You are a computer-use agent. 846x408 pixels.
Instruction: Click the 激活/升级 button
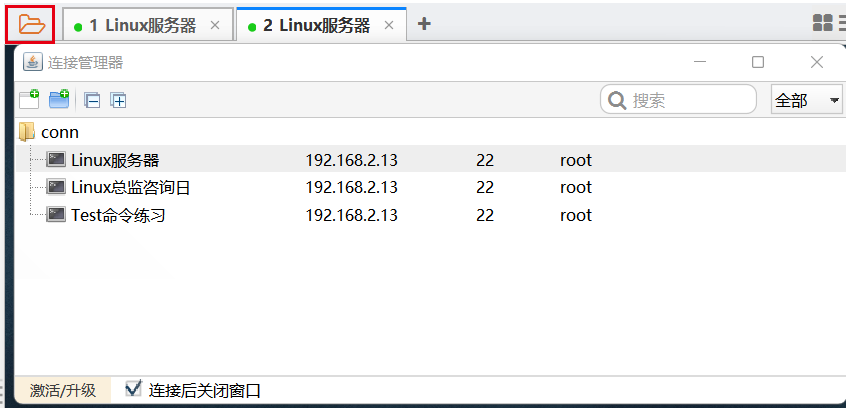point(63,390)
